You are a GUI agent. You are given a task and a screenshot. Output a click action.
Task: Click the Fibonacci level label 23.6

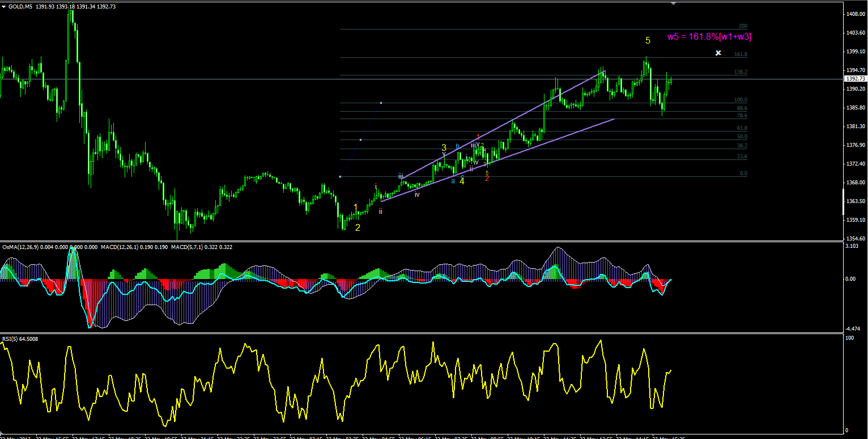(x=742, y=157)
